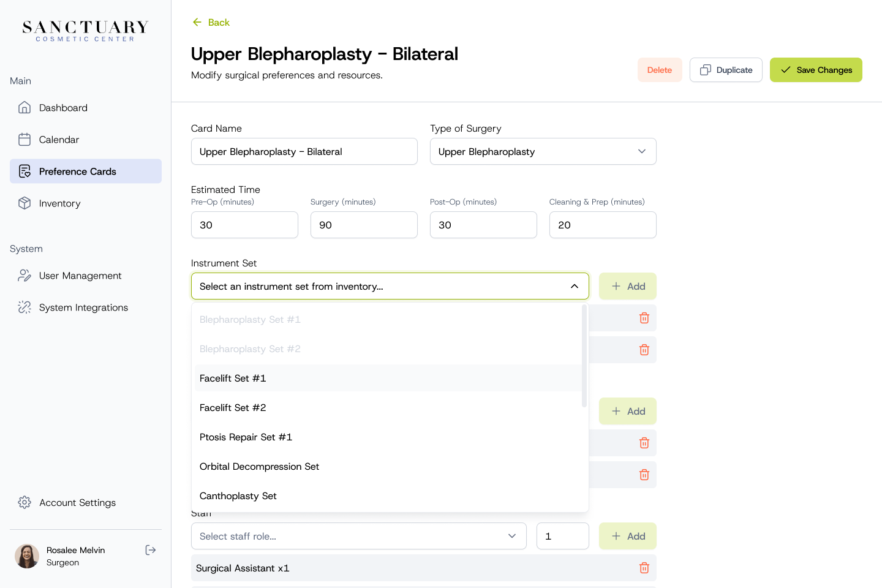Click Rosalee Melvin's profile photo
The image size is (882, 588).
(27, 556)
